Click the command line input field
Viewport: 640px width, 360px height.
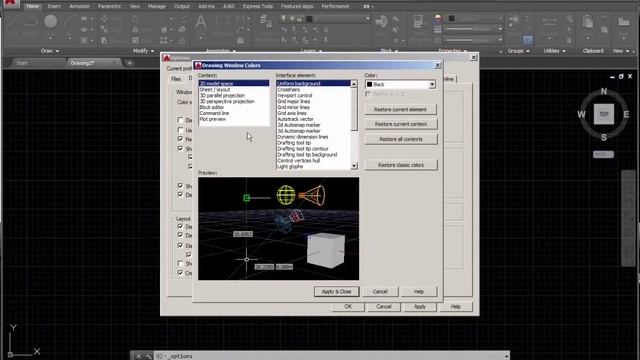coord(331,356)
